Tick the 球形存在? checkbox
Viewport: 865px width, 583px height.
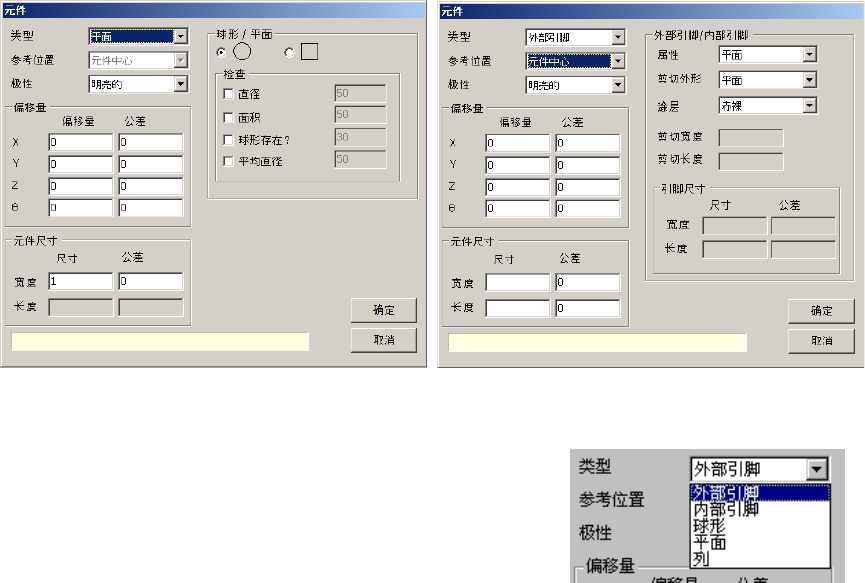point(228,140)
